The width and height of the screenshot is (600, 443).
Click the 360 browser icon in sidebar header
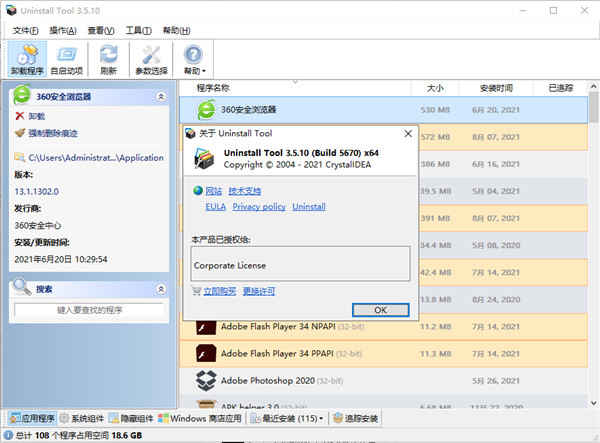pyautogui.click(x=22, y=95)
